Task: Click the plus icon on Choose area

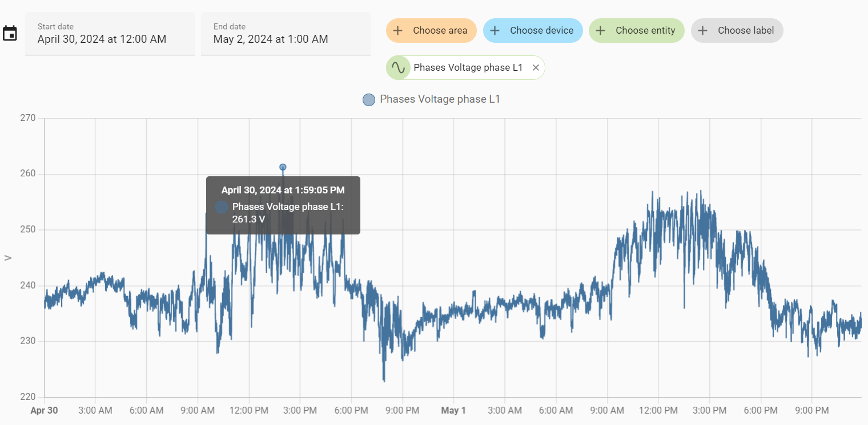Action: 398,31
